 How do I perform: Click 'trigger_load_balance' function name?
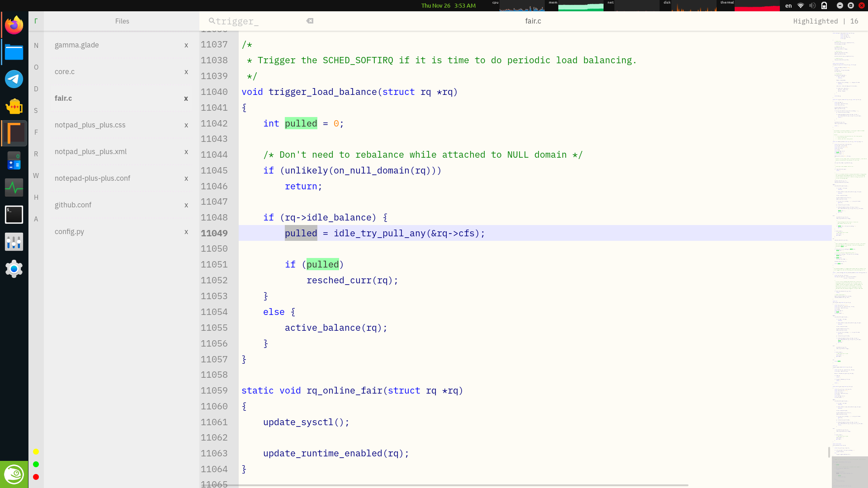click(x=323, y=92)
